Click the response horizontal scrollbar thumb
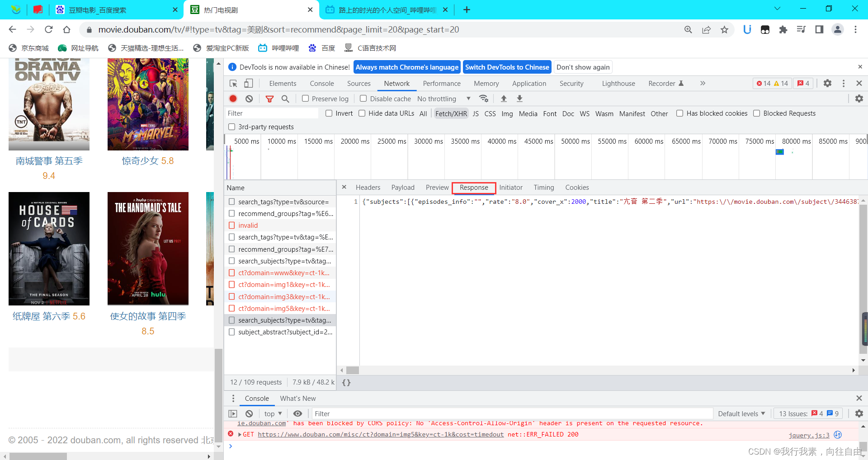 click(353, 370)
